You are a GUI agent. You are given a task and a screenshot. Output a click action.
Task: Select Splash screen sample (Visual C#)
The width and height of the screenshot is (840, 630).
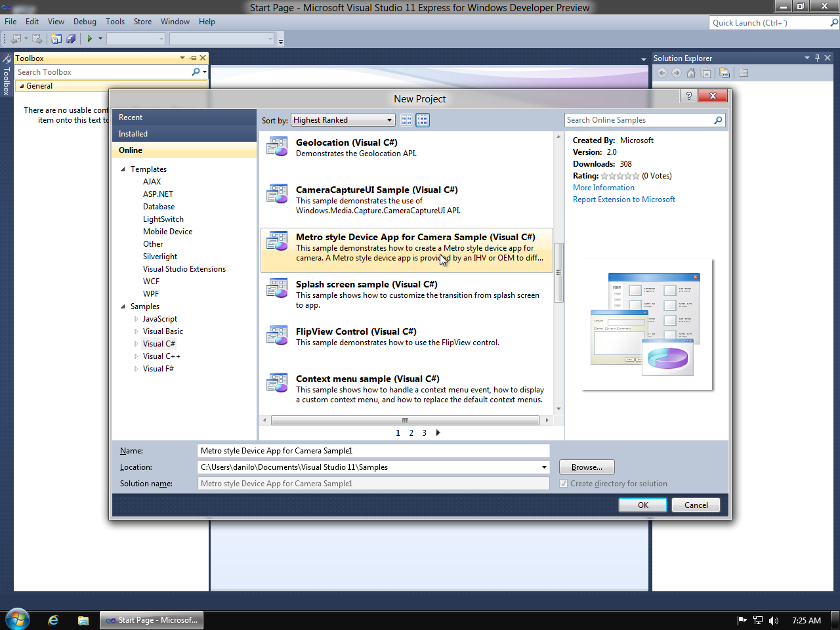(x=407, y=296)
